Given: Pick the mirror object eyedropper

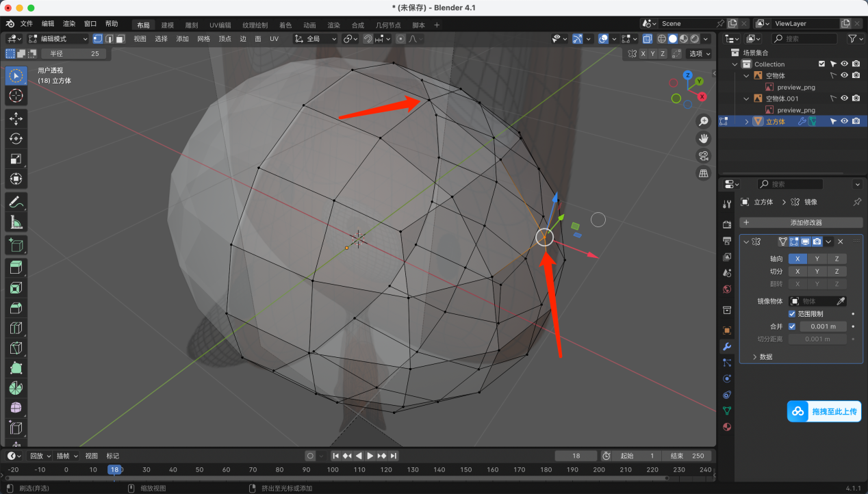Looking at the screenshot, I should pos(841,301).
